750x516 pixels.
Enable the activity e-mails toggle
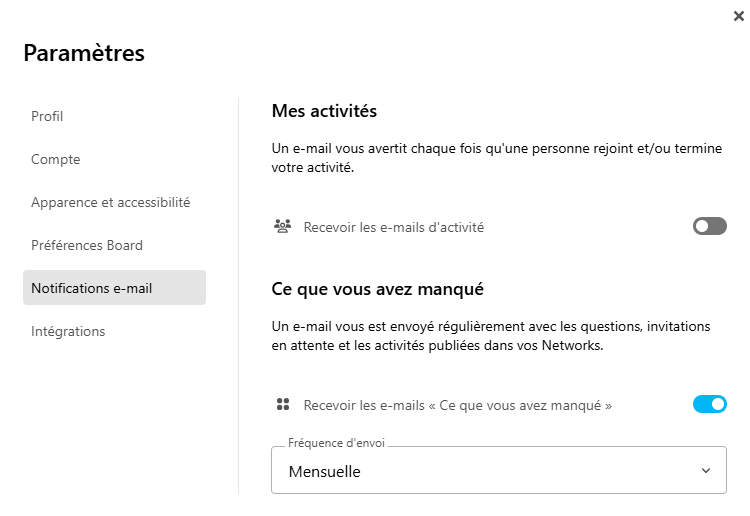709,227
